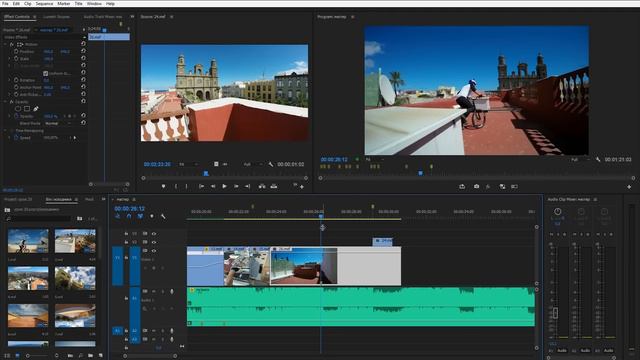
Task: Hide the V1 track output eye
Action: (x=154, y=251)
